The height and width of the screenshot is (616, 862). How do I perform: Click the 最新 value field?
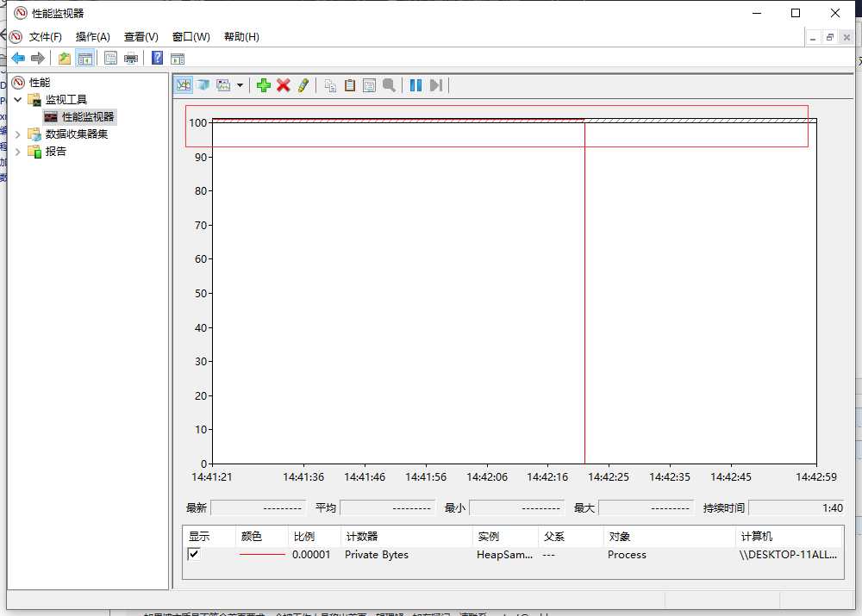coord(258,507)
